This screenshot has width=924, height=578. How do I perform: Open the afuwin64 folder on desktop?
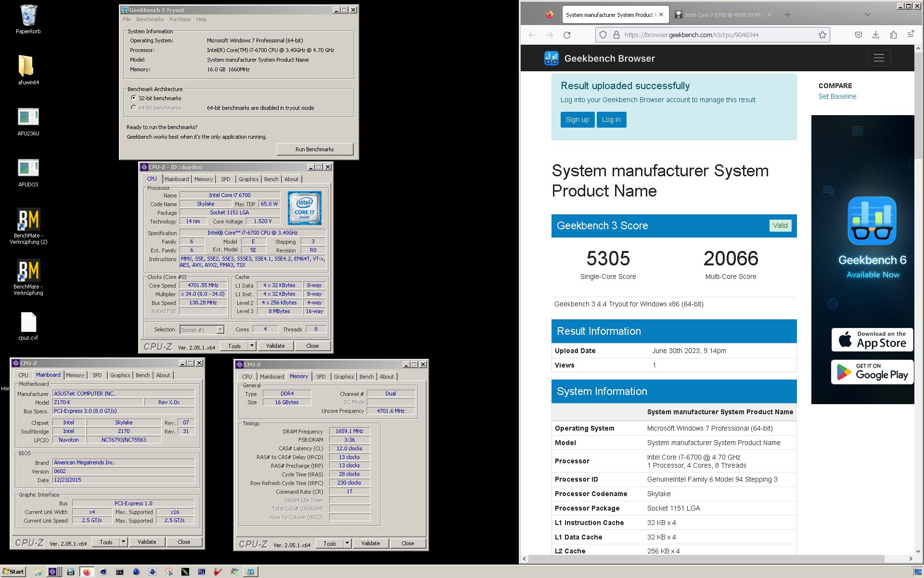(x=28, y=70)
